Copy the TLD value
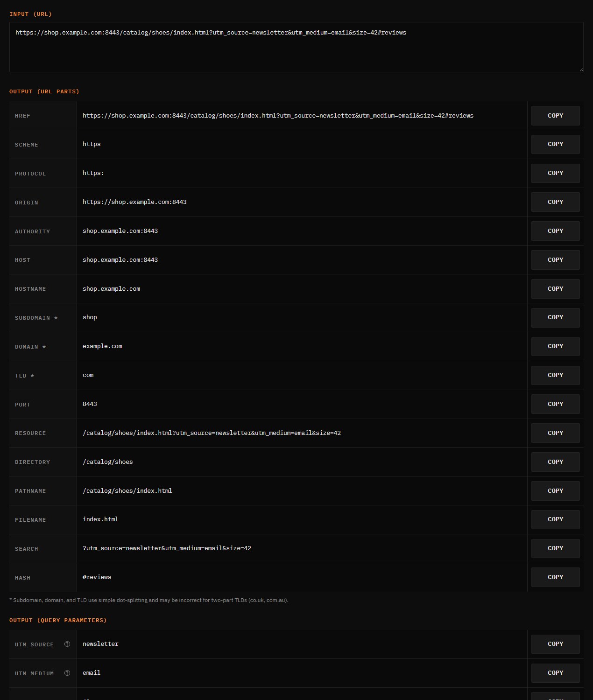 point(555,375)
